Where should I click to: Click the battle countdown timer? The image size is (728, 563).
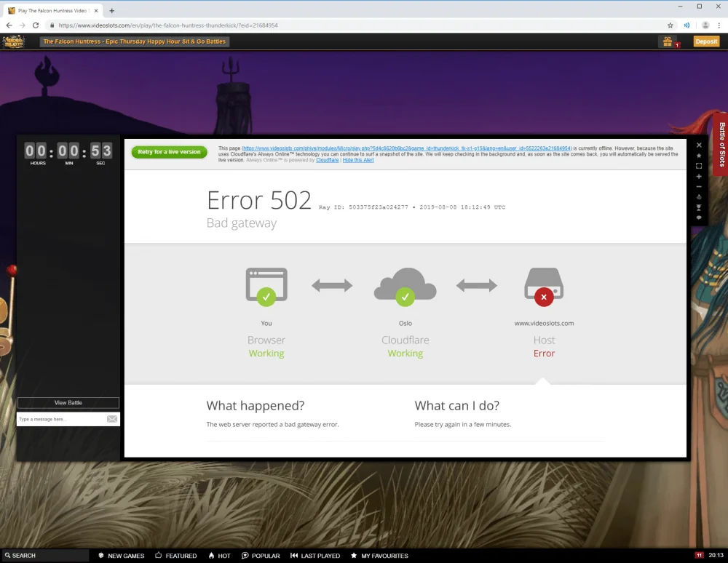pos(68,153)
